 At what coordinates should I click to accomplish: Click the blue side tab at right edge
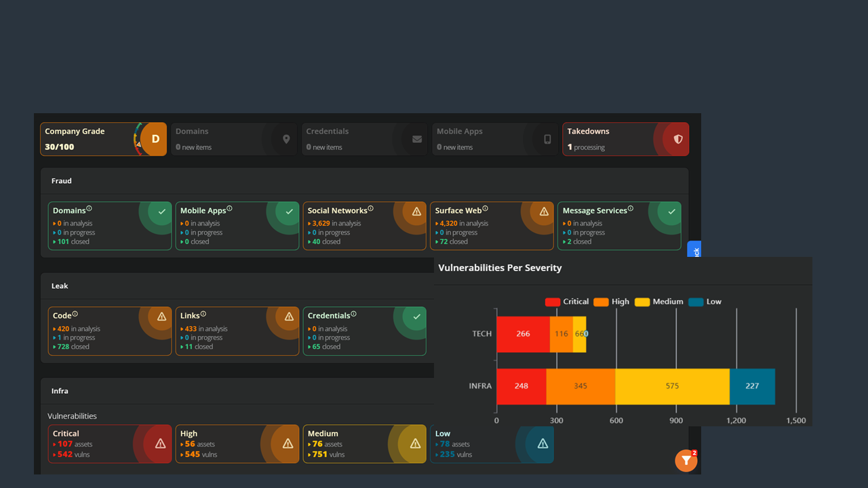(x=694, y=249)
